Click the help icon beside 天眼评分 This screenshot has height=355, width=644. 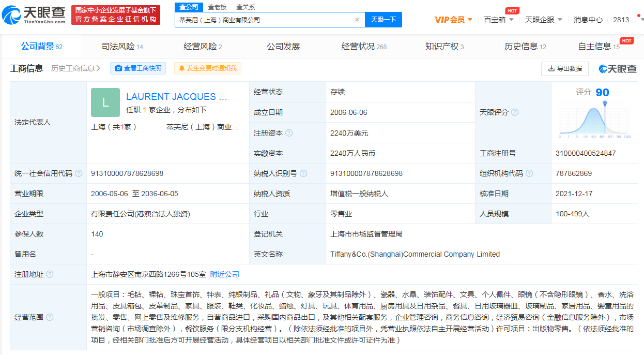[515, 112]
